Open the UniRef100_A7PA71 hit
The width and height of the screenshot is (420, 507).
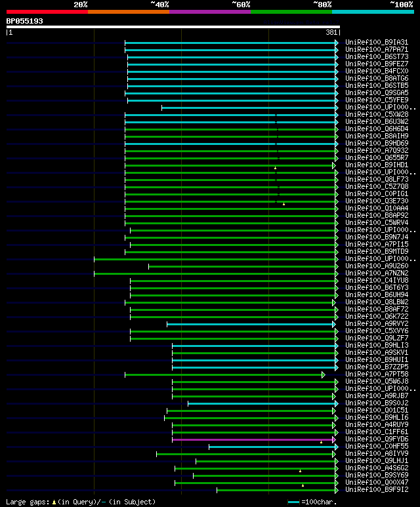pyautogui.click(x=377, y=49)
